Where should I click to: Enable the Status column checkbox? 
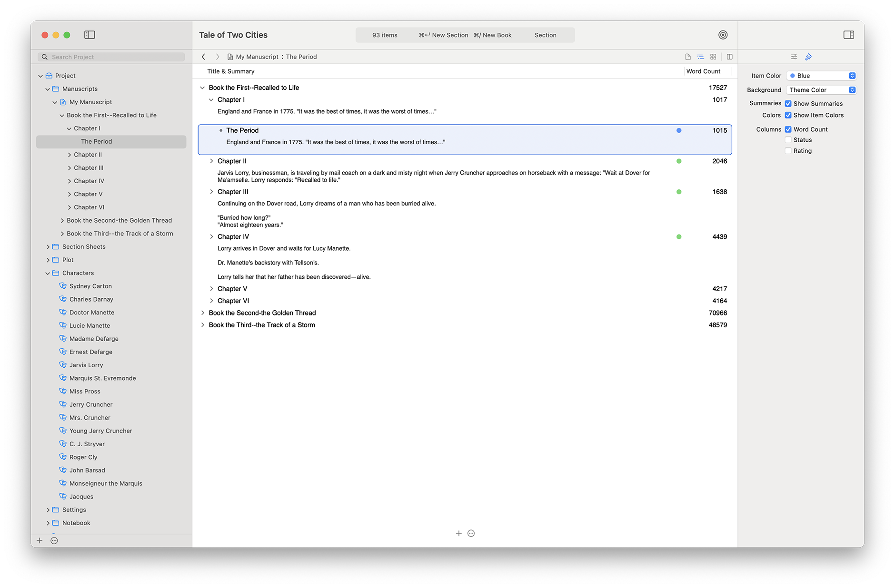[788, 139]
